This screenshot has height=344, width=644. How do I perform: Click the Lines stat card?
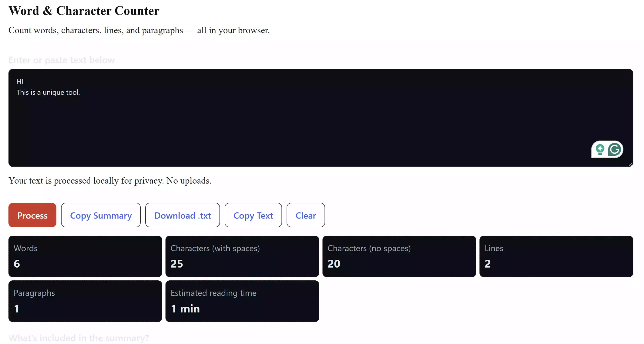coord(556,256)
